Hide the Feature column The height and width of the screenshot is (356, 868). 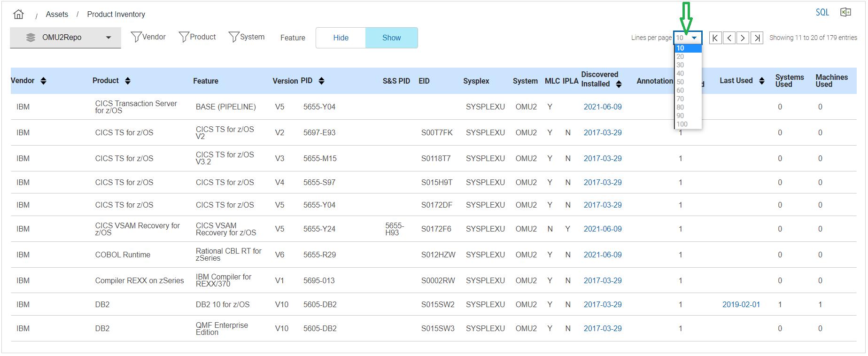coord(341,38)
